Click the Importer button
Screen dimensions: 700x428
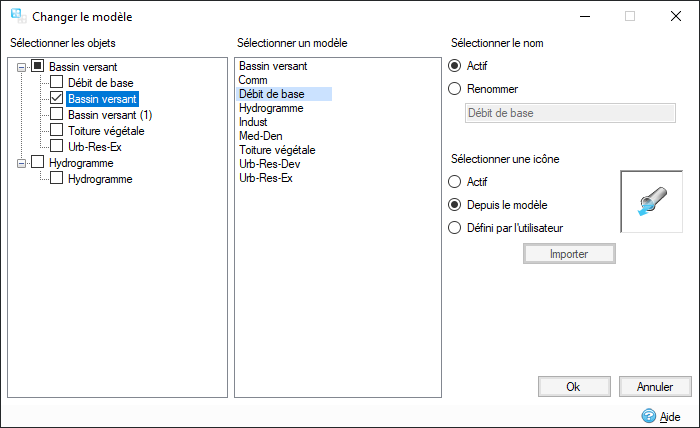[x=569, y=254]
